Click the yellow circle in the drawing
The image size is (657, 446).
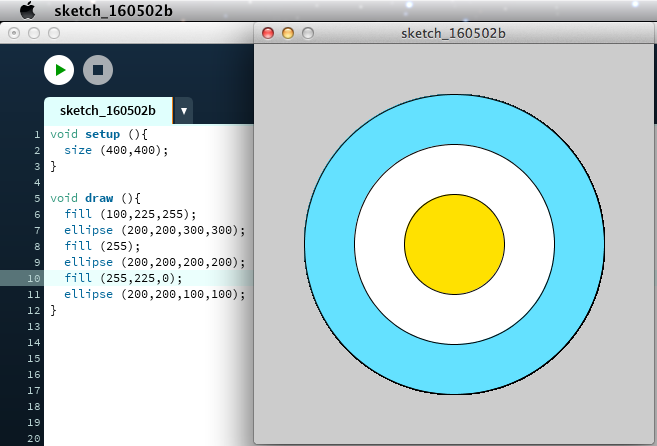[454, 245]
